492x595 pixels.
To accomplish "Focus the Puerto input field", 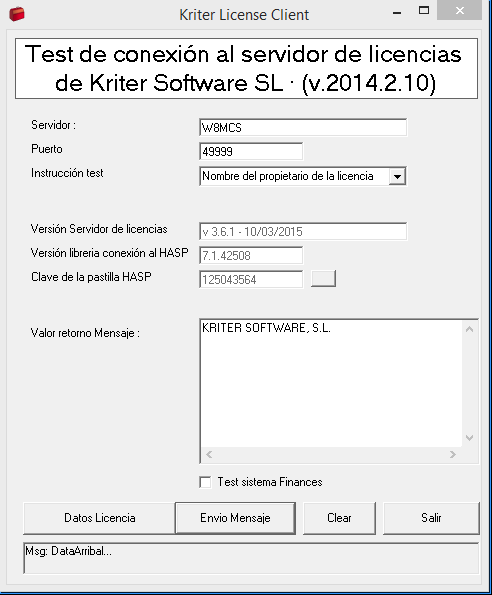I will click(251, 151).
